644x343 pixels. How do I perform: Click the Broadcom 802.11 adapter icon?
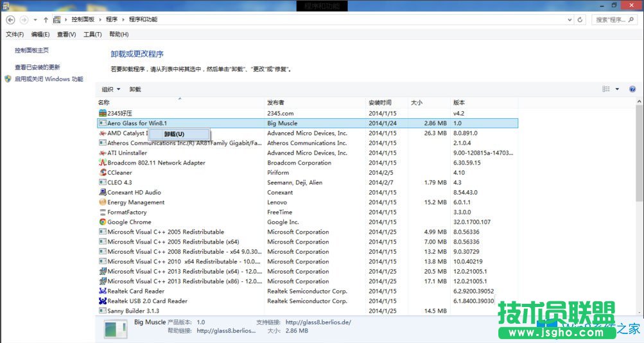click(x=103, y=163)
